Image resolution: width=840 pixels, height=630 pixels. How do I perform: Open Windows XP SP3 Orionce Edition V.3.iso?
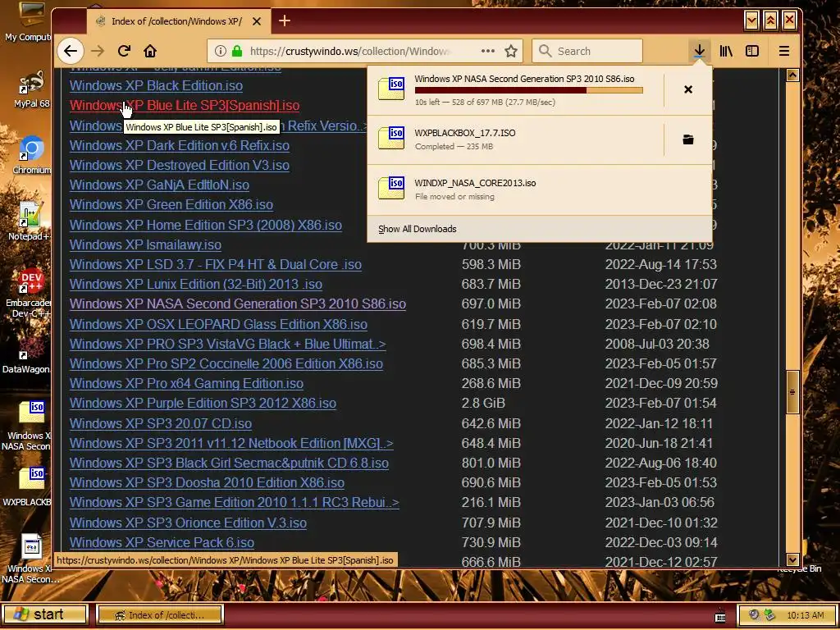tap(188, 523)
